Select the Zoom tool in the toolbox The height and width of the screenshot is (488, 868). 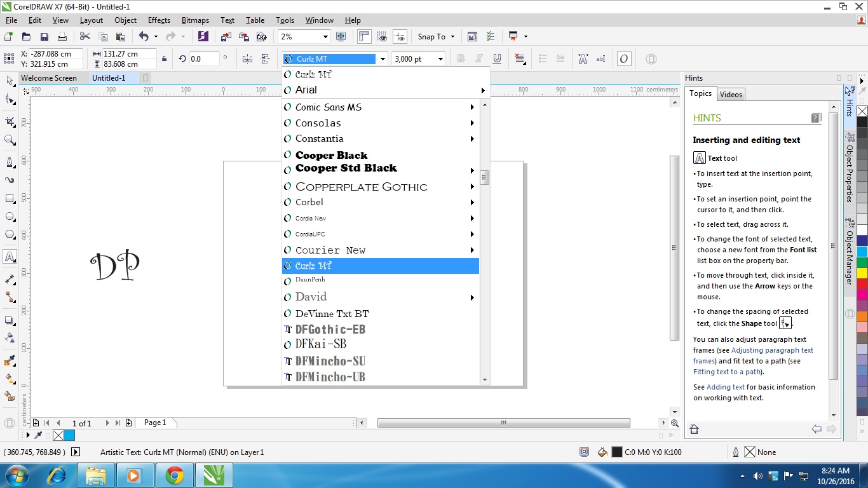pos(10,140)
